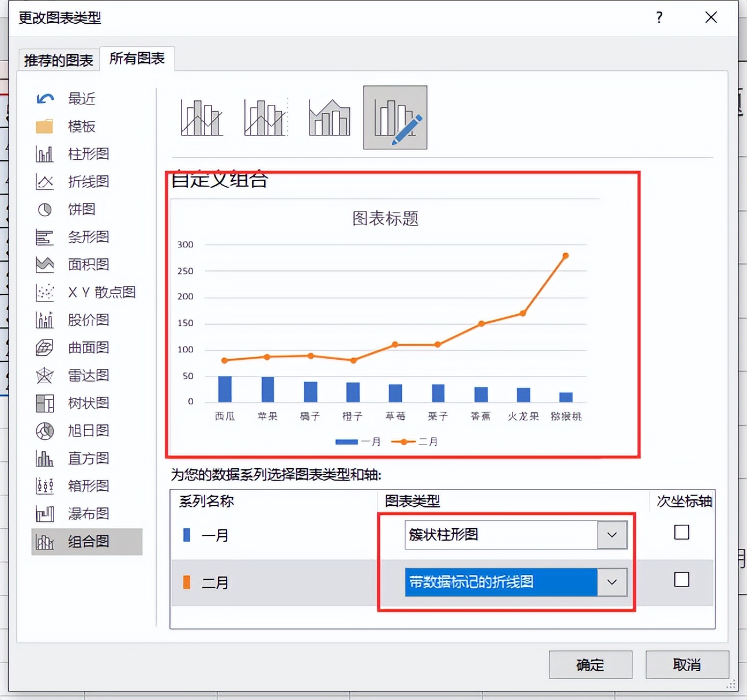Select the 柱形图 column chart category

88,154
